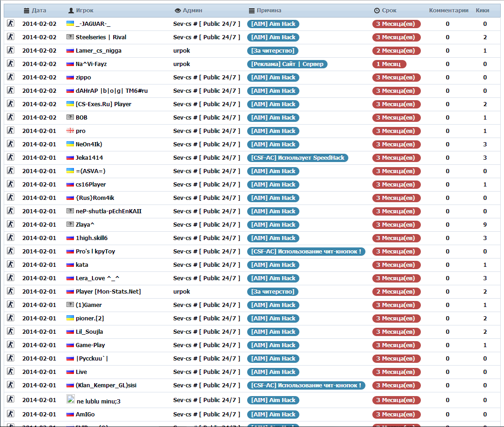Click 3 Месяца(ев) badge in AmIGo row
Image resolution: width=504 pixels, height=427 pixels.
[396, 415]
